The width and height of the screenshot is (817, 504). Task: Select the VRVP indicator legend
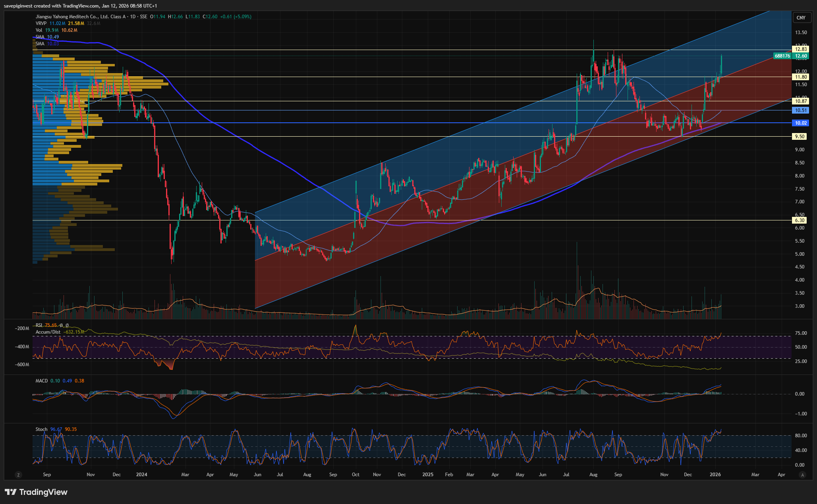(41, 23)
